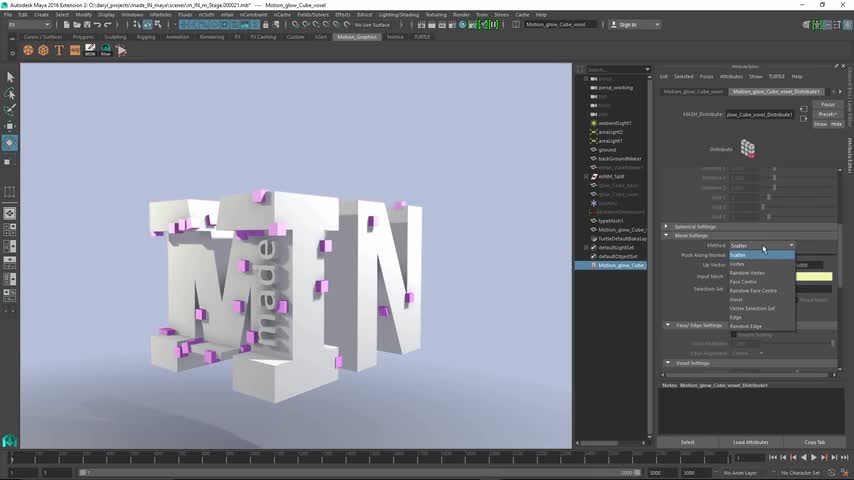The height and width of the screenshot is (480, 854).
Task: Click the new scene icon
Action: point(66,25)
